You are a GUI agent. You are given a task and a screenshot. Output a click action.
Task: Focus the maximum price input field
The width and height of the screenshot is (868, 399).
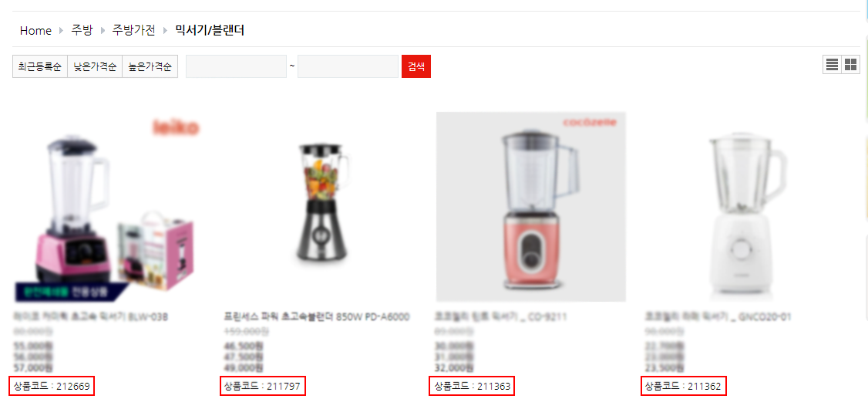348,66
